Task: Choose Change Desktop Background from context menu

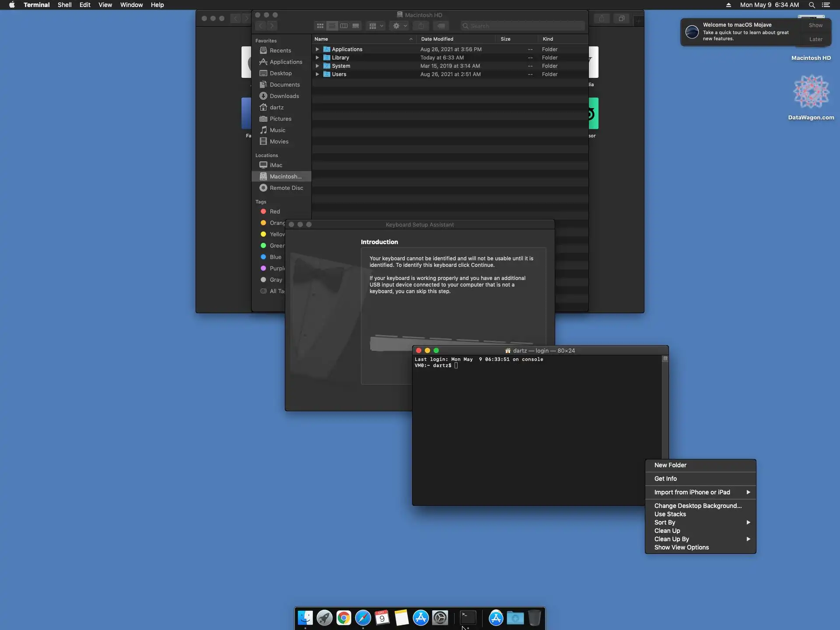Action: click(x=698, y=506)
